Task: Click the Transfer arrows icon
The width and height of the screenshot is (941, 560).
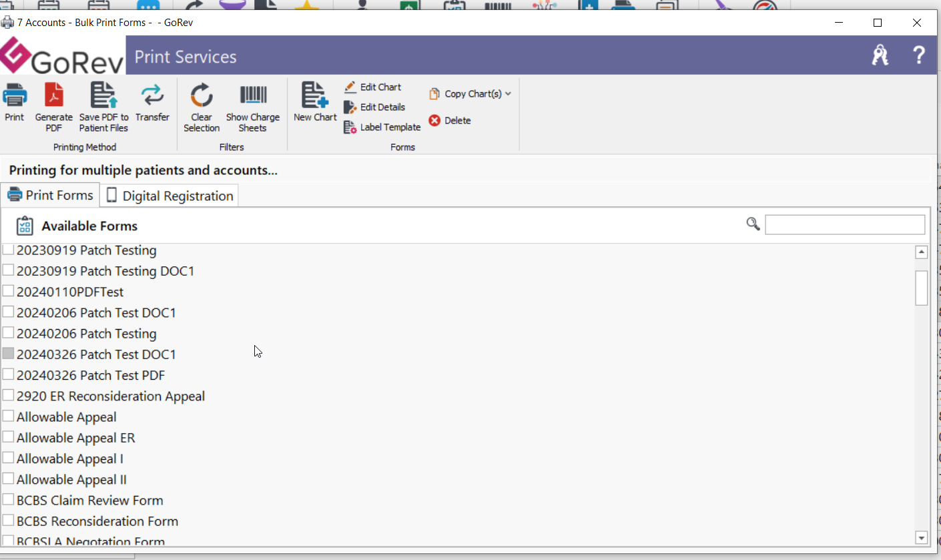Action: 152,95
